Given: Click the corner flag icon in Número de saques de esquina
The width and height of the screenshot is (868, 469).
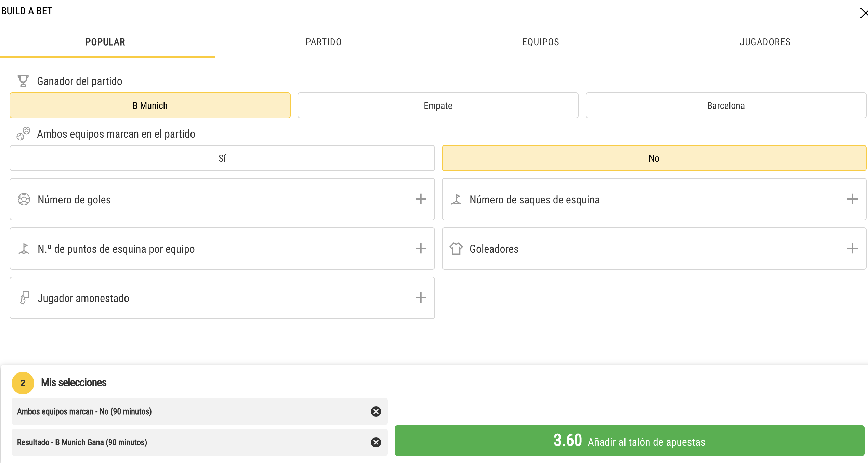Looking at the screenshot, I should pyautogui.click(x=456, y=199).
